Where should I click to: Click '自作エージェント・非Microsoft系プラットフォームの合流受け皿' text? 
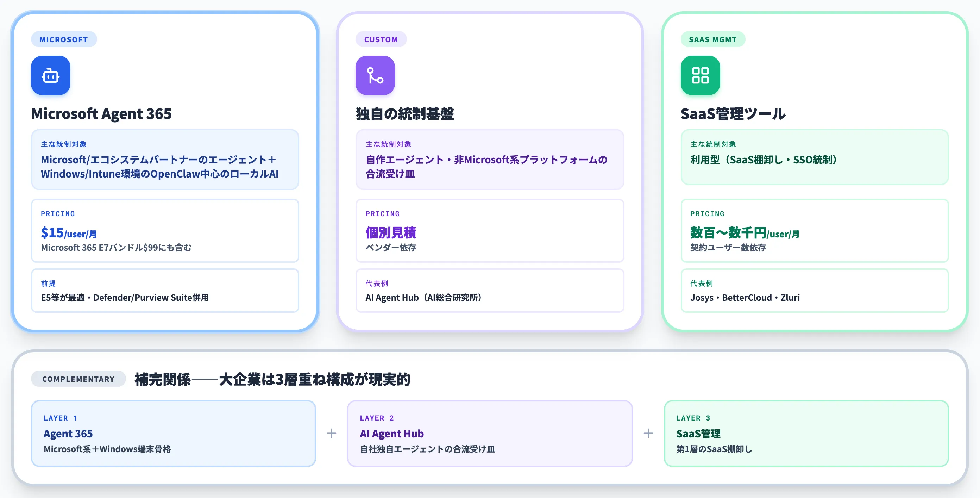(x=486, y=166)
